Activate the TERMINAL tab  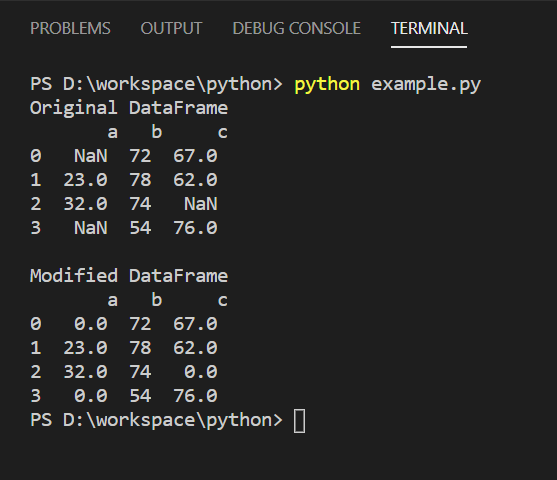click(x=429, y=28)
